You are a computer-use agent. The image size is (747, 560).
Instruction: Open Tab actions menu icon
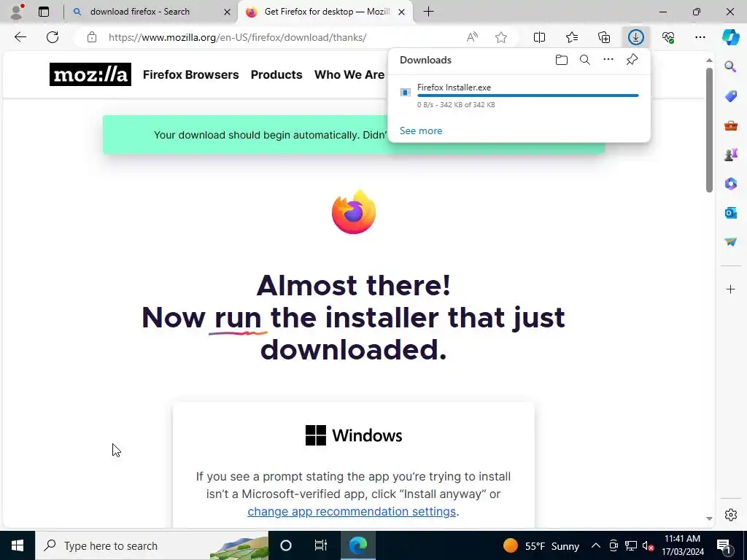[x=44, y=12]
